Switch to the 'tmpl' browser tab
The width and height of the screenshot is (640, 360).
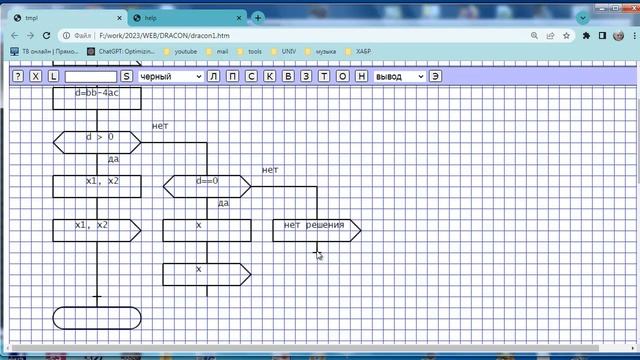(67, 18)
